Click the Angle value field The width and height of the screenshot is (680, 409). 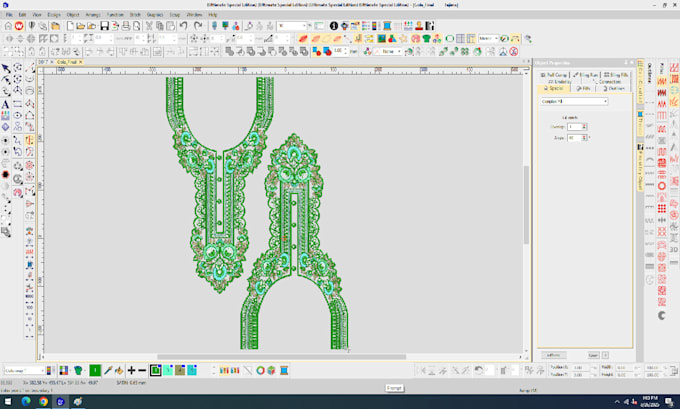coord(575,138)
